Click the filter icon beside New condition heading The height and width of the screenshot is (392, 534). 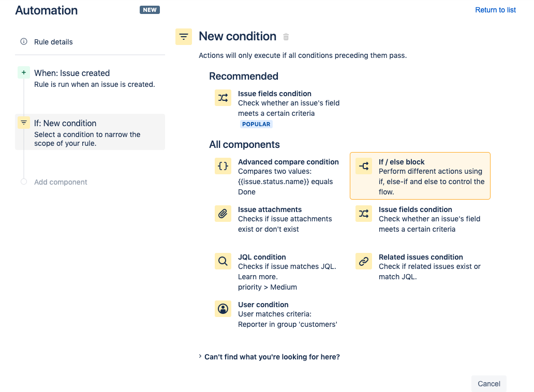point(184,36)
